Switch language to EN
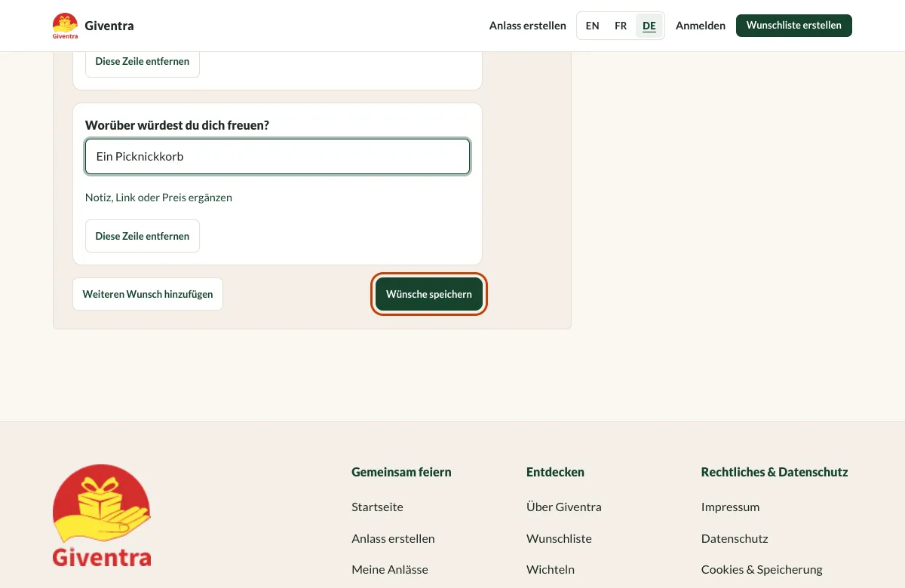Image resolution: width=905 pixels, height=588 pixels. [593, 26]
